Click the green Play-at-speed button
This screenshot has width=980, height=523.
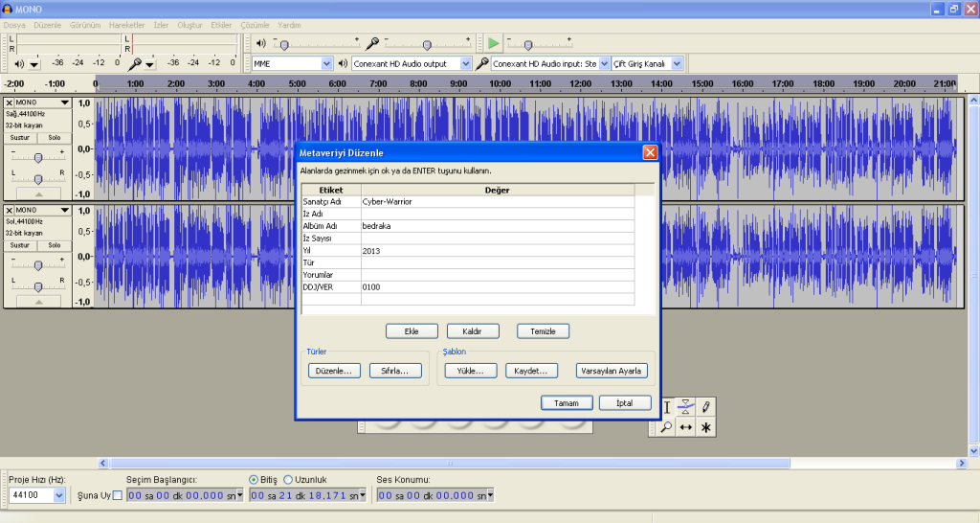(494, 43)
